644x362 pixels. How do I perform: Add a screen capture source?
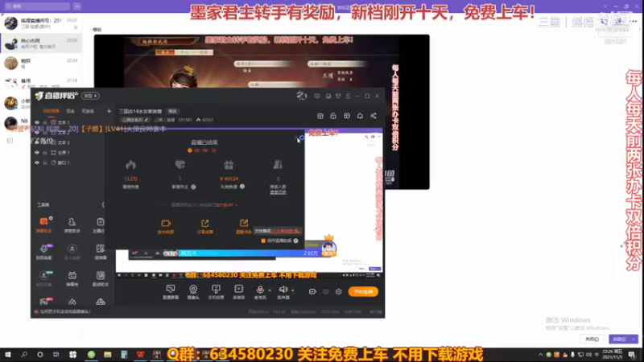click(171, 292)
